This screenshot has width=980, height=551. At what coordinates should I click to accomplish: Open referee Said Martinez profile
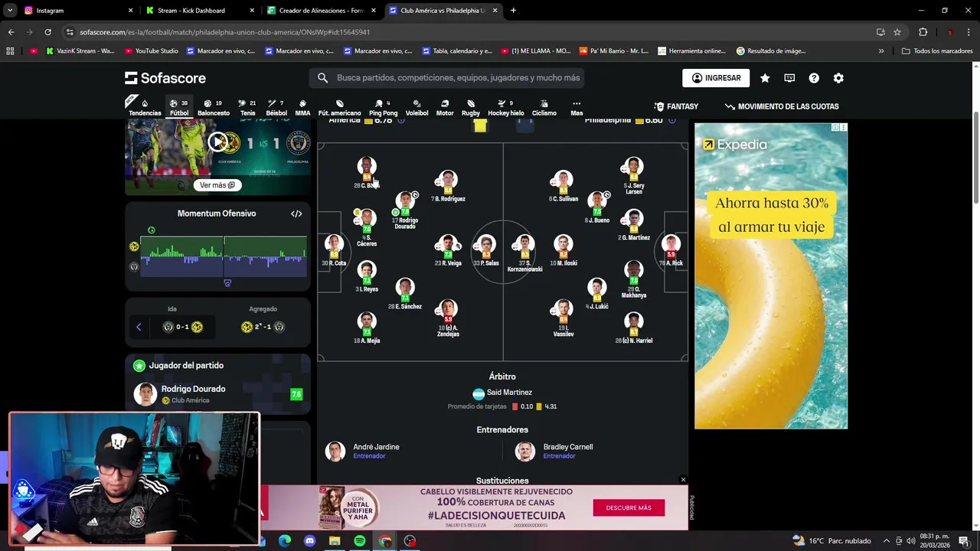click(502, 393)
